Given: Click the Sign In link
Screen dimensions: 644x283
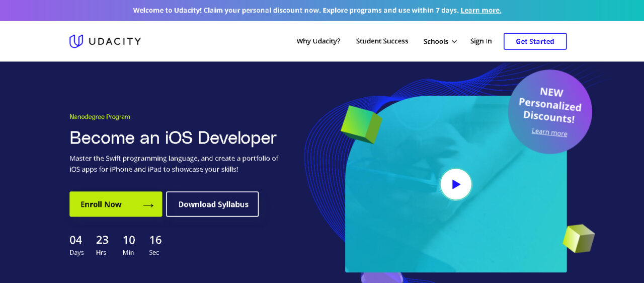Looking at the screenshot, I should coord(480,41).
